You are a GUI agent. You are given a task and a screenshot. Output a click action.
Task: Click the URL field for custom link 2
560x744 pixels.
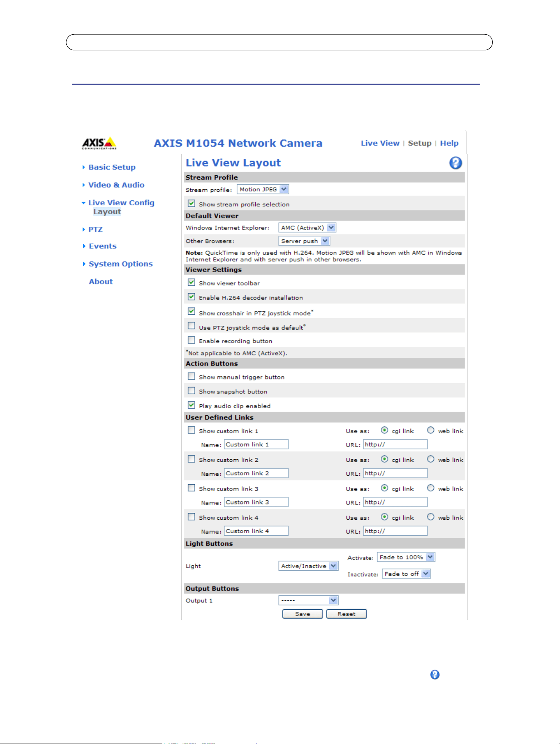(x=395, y=473)
